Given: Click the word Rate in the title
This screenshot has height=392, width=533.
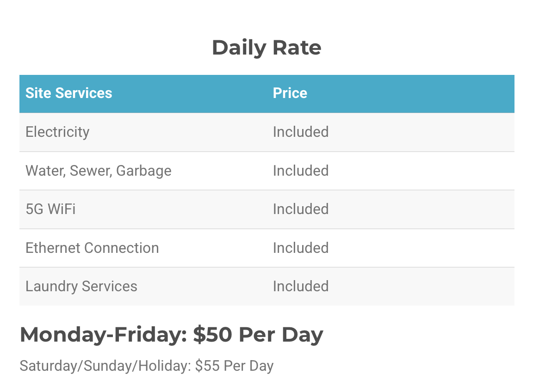Looking at the screenshot, I should coord(297,48).
